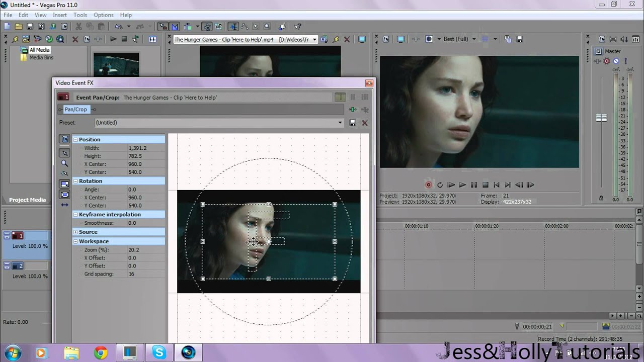Open the Tools menu

pos(80,15)
